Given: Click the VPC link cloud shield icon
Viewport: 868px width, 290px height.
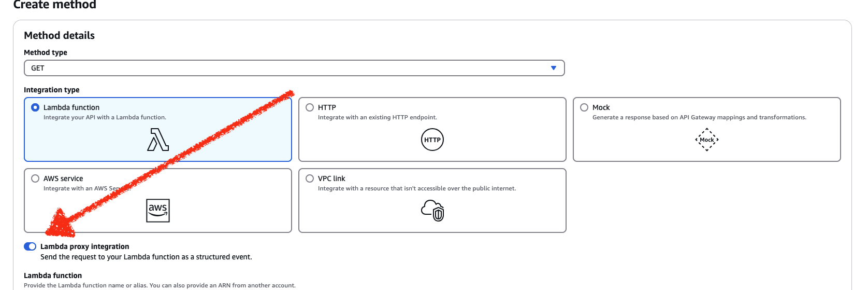Looking at the screenshot, I should click(x=432, y=211).
